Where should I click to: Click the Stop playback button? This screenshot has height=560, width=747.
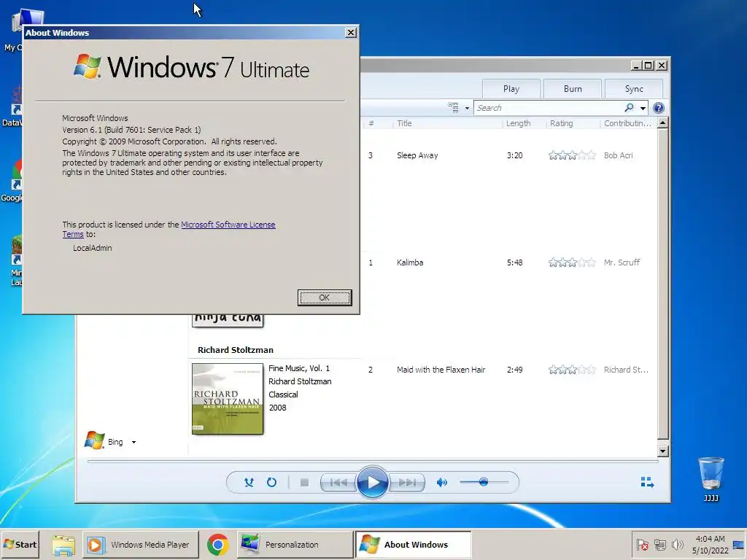(304, 483)
